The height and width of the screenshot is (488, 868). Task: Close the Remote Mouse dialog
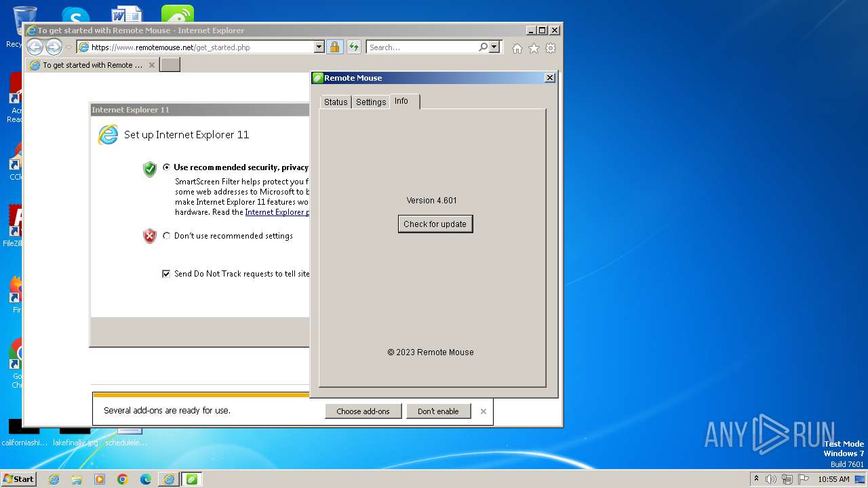(x=550, y=78)
